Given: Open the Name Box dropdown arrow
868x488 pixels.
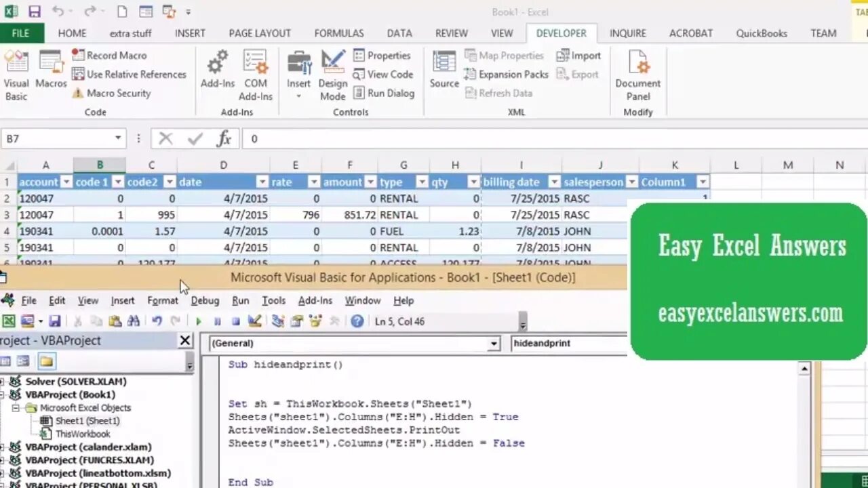Looking at the screenshot, I should [118, 138].
